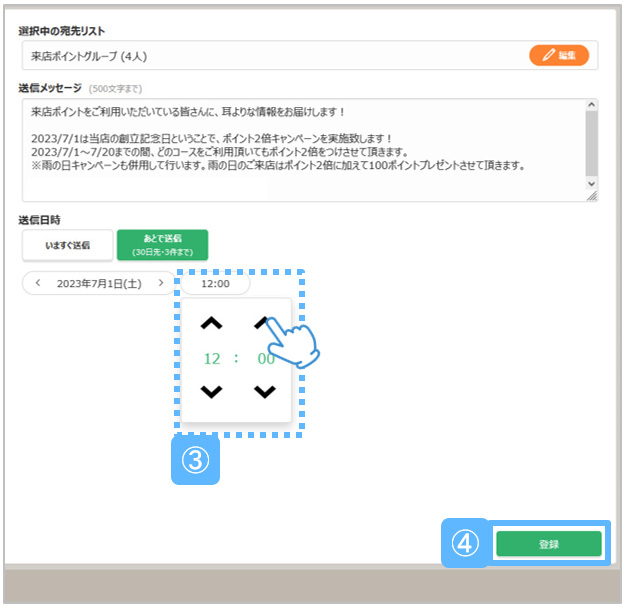This screenshot has height=607, width=626.
Task: Select the いますぐ送信 send-now option
Action: point(67,245)
